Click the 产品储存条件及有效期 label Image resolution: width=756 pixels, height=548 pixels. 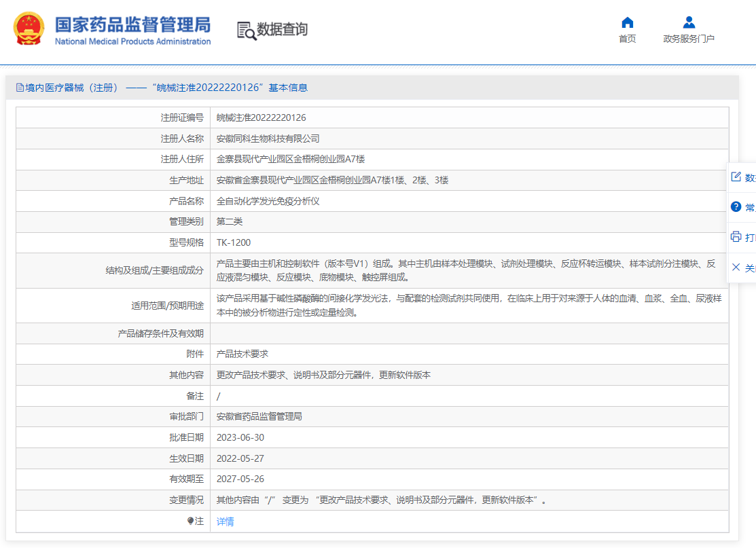pos(161,333)
